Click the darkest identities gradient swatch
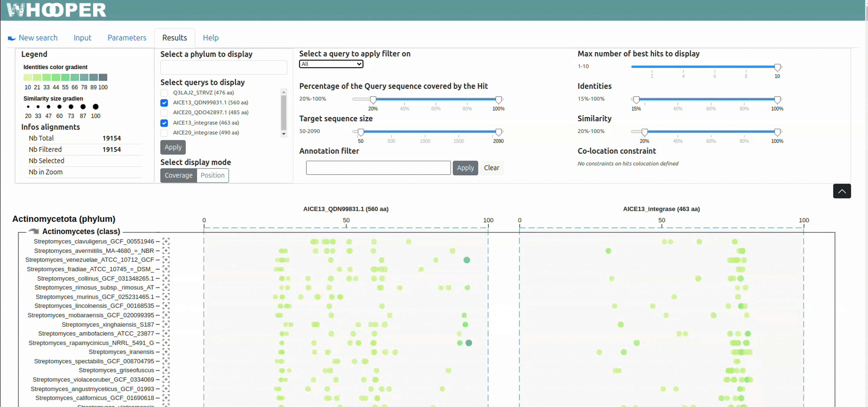 103,77
